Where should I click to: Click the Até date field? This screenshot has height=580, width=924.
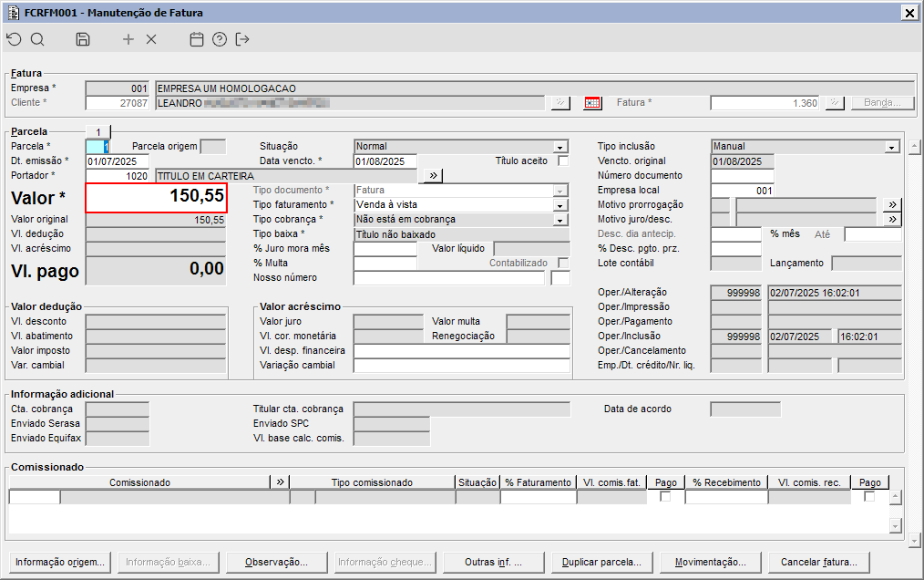click(x=873, y=234)
